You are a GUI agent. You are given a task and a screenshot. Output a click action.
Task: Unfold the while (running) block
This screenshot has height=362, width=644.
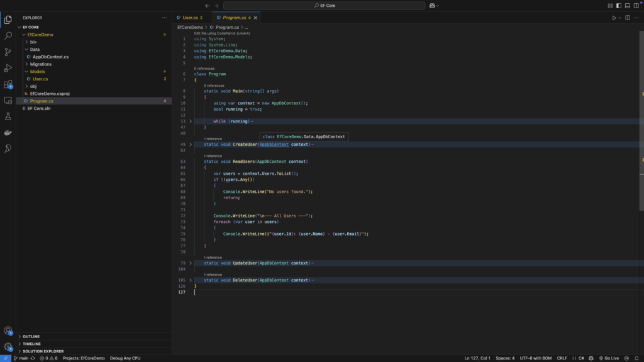[x=191, y=121]
